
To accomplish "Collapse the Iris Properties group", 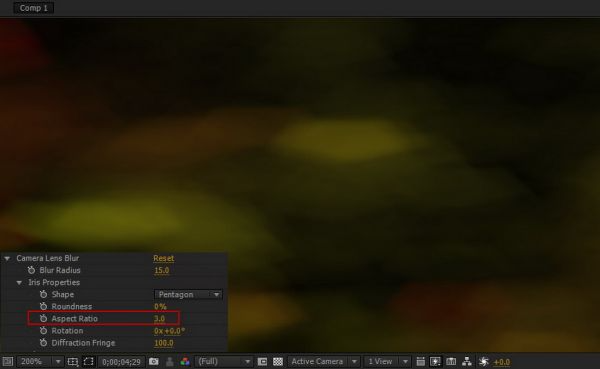I will (19, 282).
